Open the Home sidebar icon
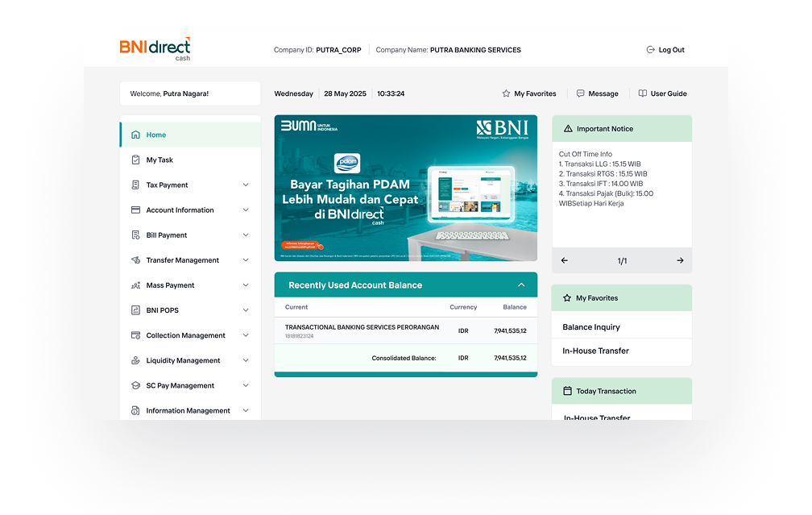The image size is (812, 515). tap(135, 135)
